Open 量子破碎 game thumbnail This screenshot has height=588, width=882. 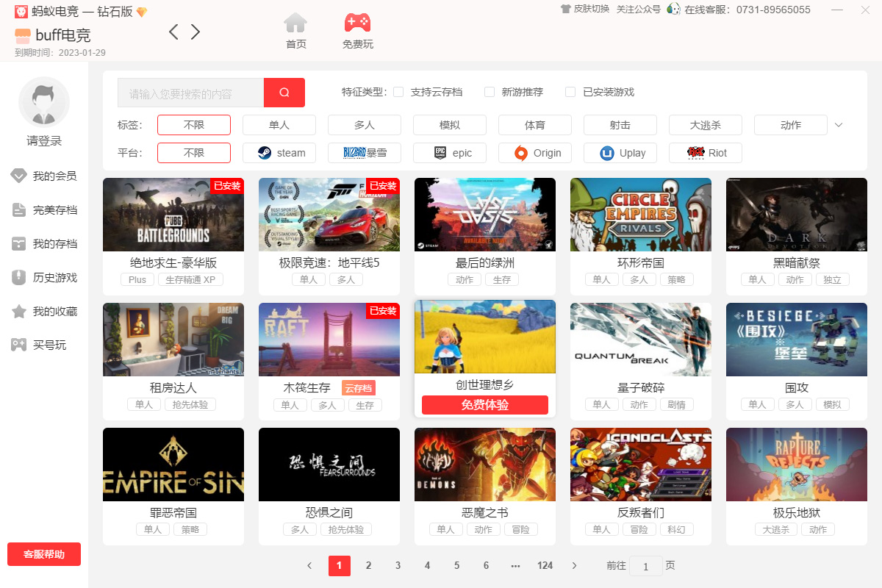(641, 340)
